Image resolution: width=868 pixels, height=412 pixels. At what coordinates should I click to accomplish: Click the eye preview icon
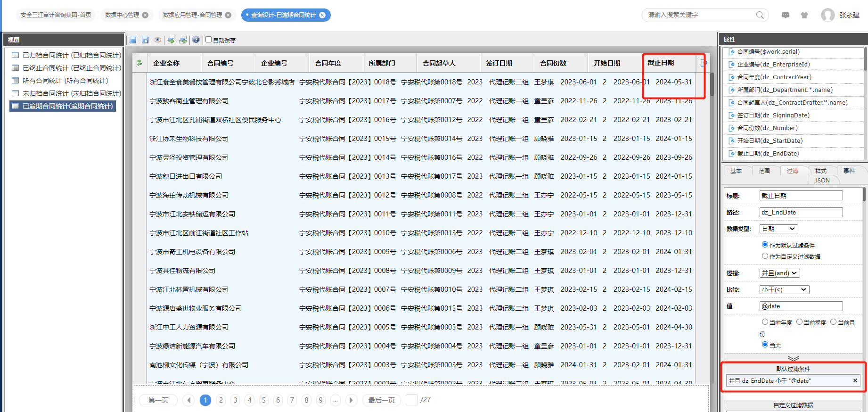(x=157, y=40)
